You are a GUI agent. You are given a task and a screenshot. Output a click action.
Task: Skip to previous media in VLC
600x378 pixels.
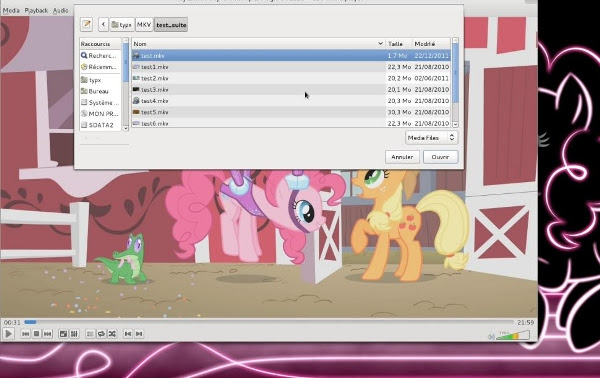click(x=26, y=334)
